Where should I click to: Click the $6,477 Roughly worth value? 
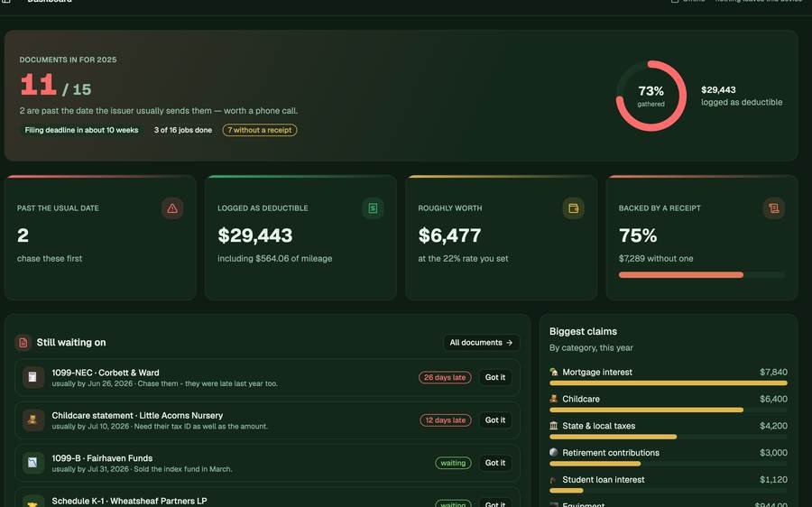(x=449, y=235)
